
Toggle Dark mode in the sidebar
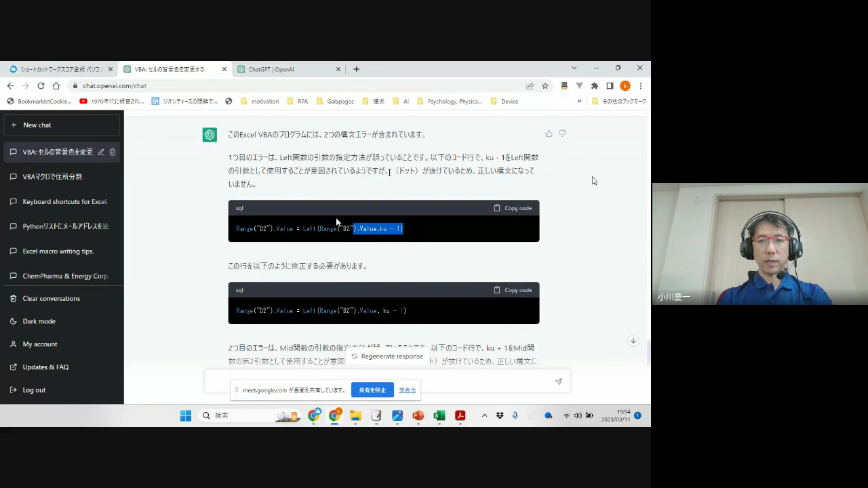pyautogui.click(x=39, y=321)
